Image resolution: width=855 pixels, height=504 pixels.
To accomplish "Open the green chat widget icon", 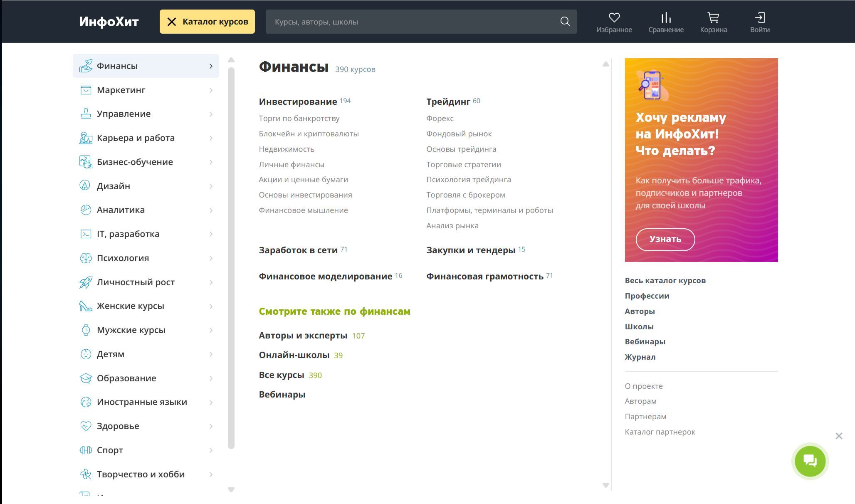I will [810, 461].
